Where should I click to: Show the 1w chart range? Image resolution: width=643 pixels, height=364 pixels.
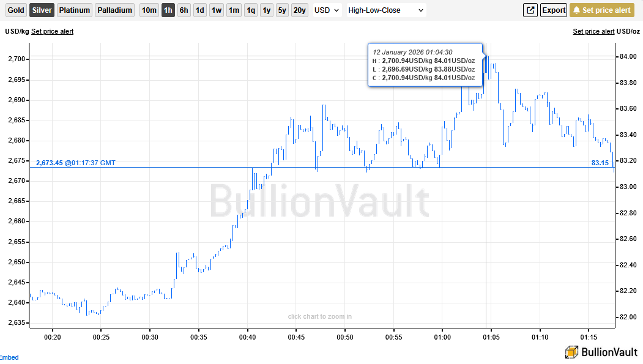pyautogui.click(x=217, y=10)
